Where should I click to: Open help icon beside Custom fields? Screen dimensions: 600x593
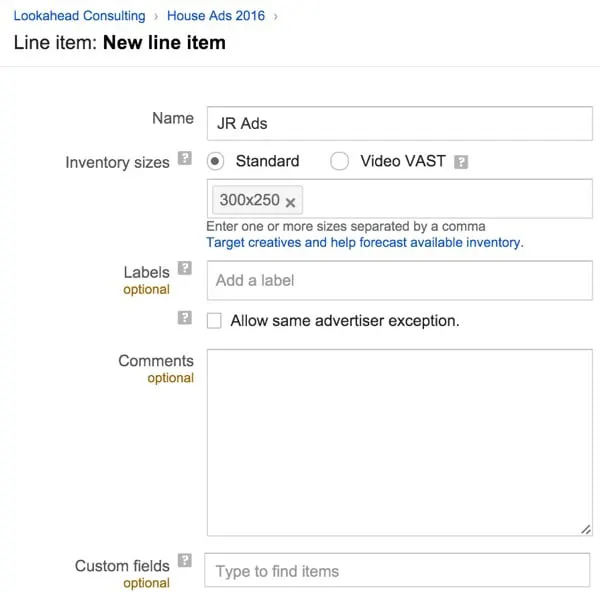click(184, 561)
